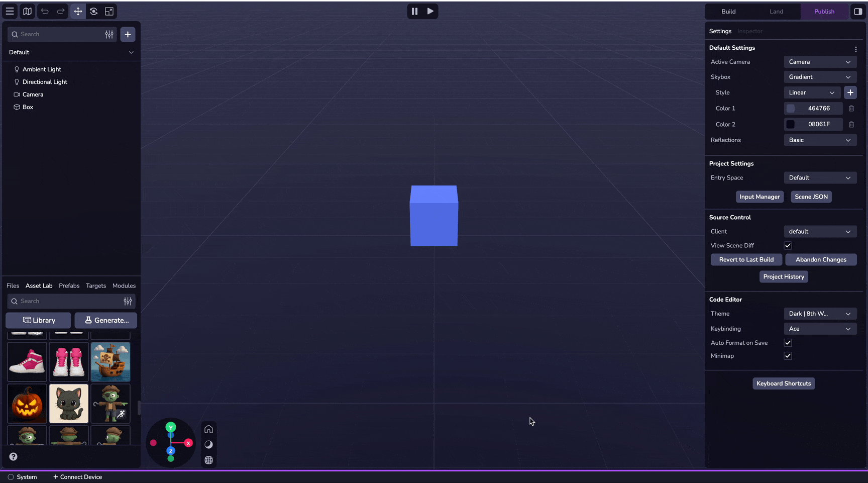Screen dimensions: 868x483
Task: Open the hamburger main menu
Action: click(x=10, y=11)
